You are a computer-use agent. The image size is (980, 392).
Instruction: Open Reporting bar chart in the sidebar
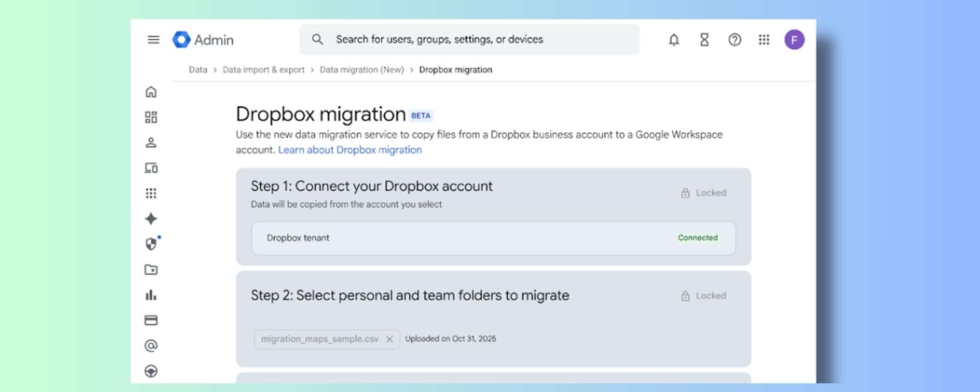point(151,295)
